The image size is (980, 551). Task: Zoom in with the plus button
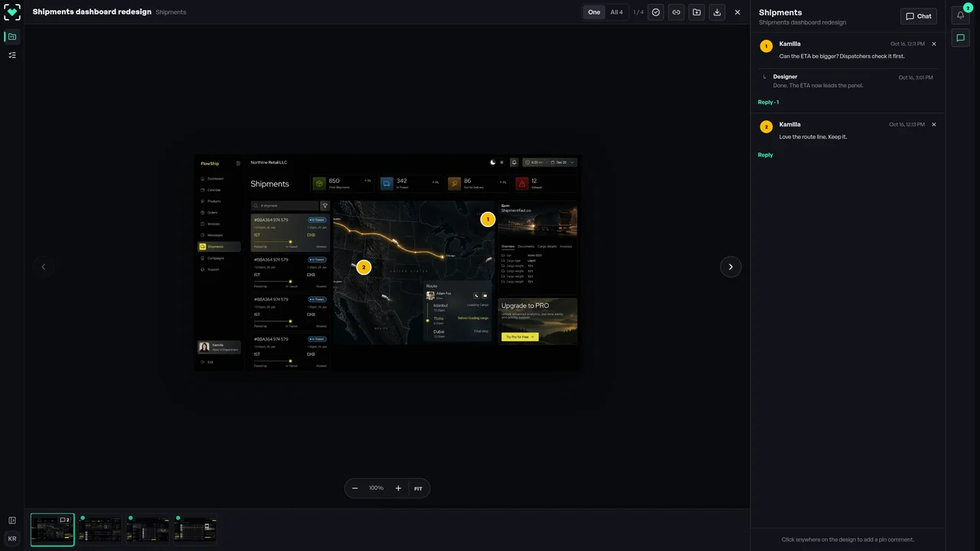coord(398,488)
